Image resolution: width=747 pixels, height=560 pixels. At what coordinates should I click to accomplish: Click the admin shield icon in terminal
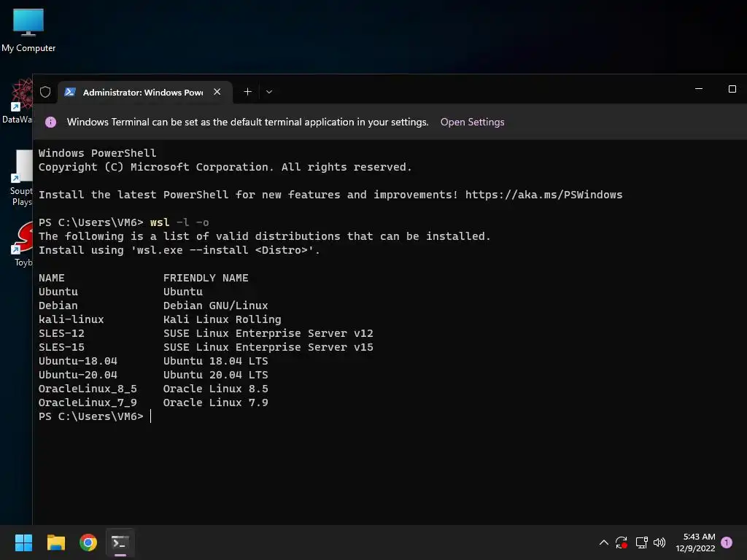click(45, 92)
